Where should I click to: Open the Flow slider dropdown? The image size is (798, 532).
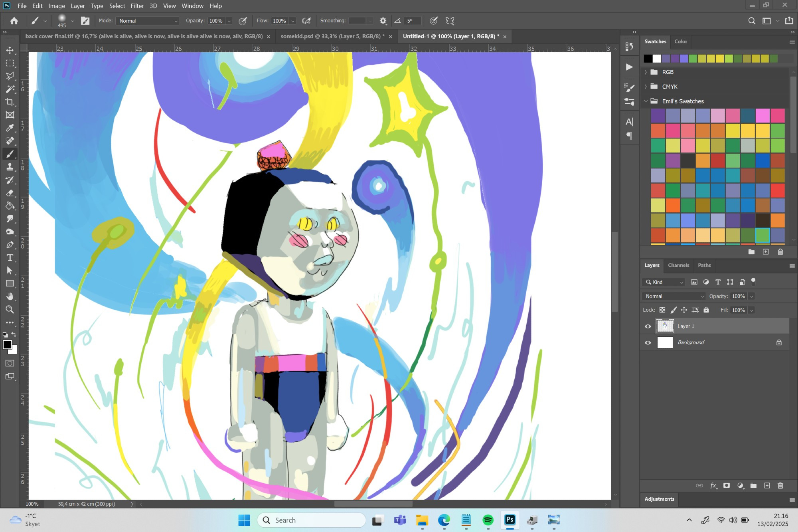pos(292,21)
